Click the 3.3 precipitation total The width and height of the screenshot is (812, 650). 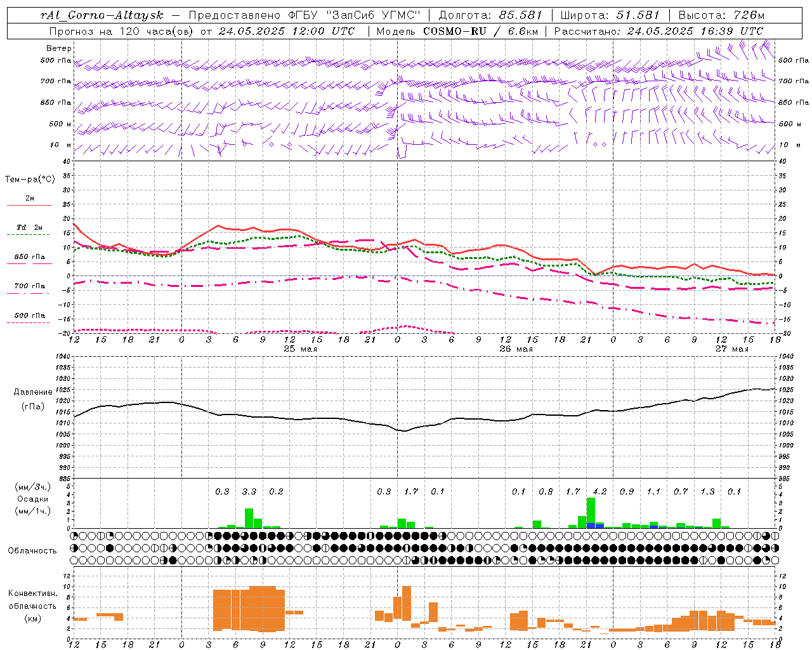tap(249, 491)
